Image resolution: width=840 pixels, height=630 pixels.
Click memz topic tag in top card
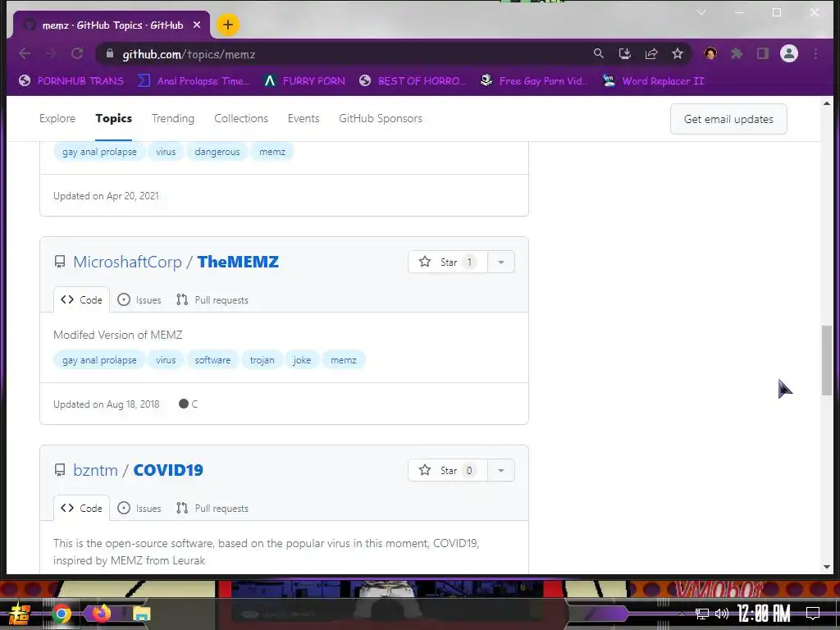pyautogui.click(x=272, y=152)
